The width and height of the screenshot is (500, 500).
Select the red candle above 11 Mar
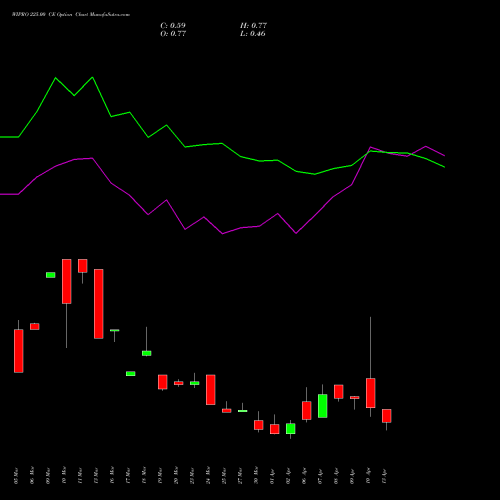click(x=83, y=266)
